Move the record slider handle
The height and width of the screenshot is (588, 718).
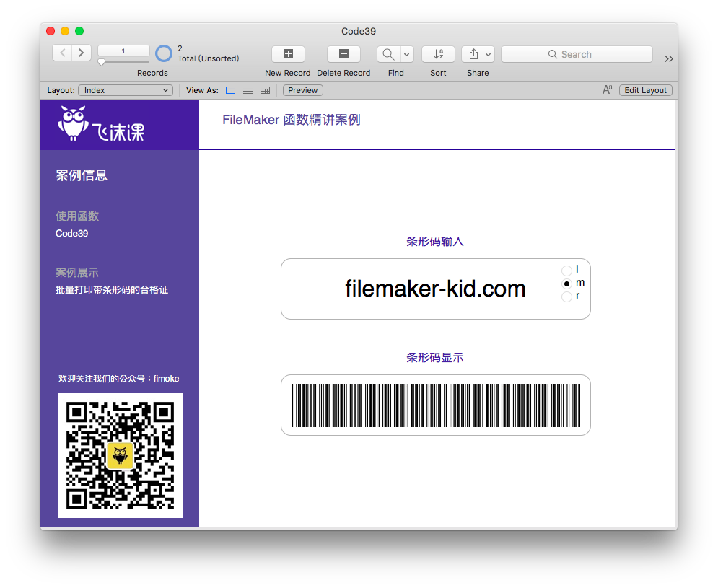click(x=102, y=62)
